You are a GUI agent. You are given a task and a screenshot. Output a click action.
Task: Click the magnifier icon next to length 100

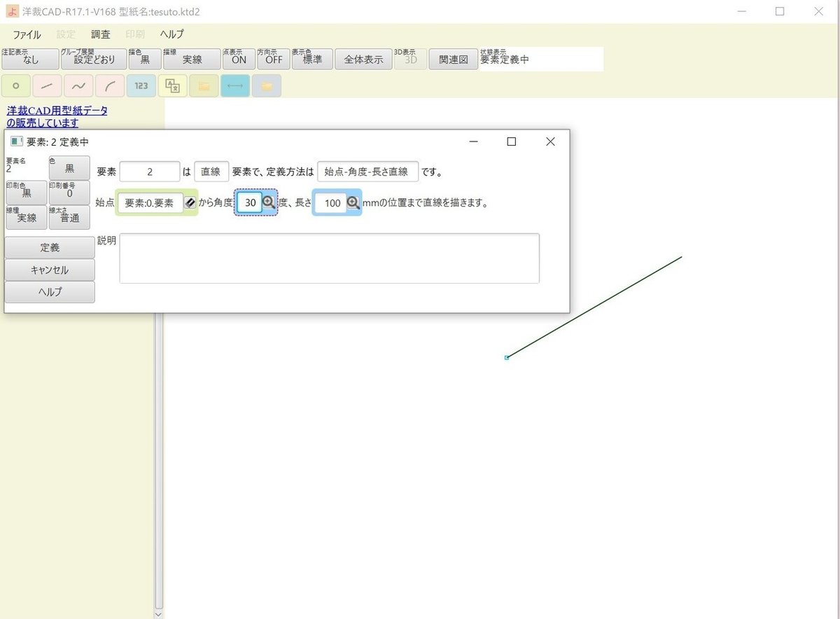coord(353,203)
